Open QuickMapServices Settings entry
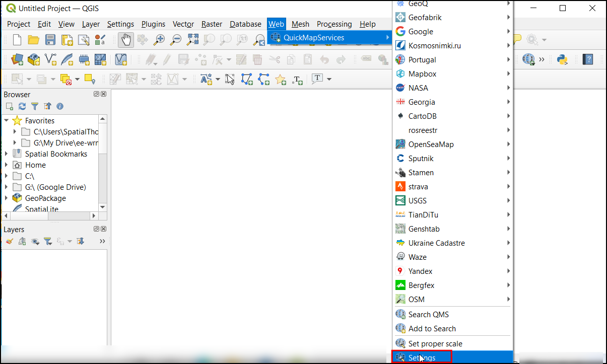607x364 pixels. (453, 357)
